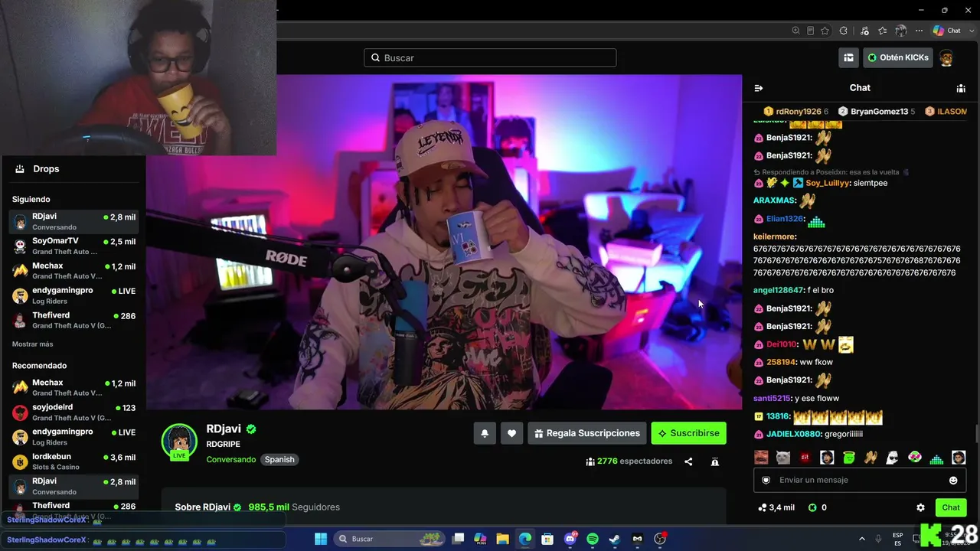980x551 pixels.
Task: Open lordkebun channel in Recomendado list
Action: click(x=73, y=461)
